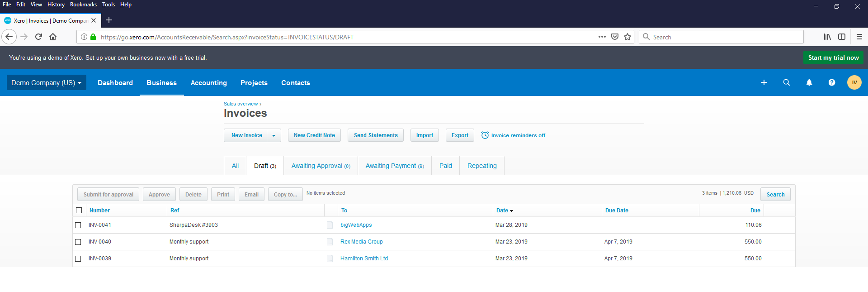Click the New Credit Note button
This screenshot has height=292, width=868.
(314, 135)
